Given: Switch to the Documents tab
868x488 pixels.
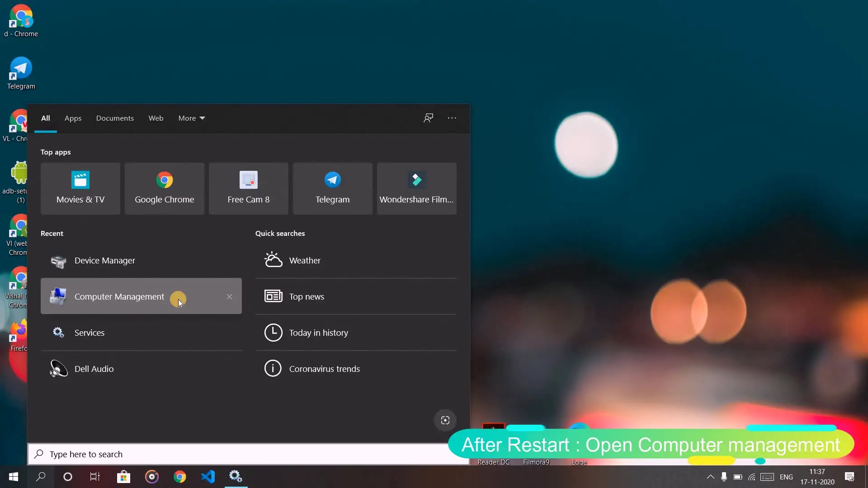Looking at the screenshot, I should pyautogui.click(x=115, y=118).
